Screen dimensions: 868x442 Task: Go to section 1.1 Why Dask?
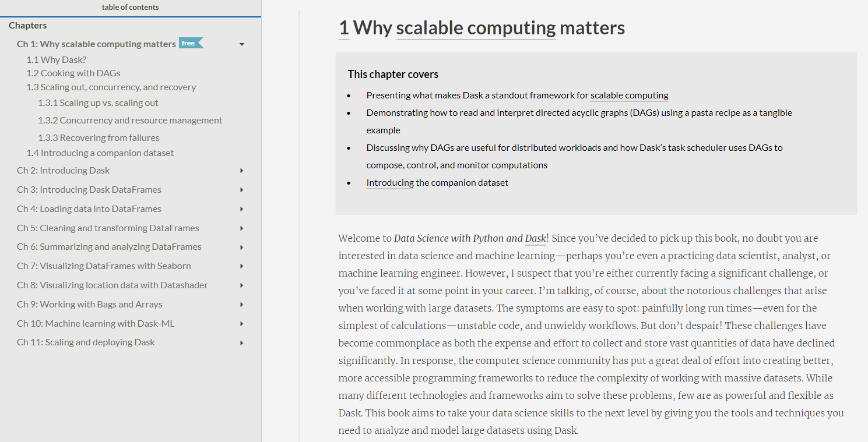[56, 59]
